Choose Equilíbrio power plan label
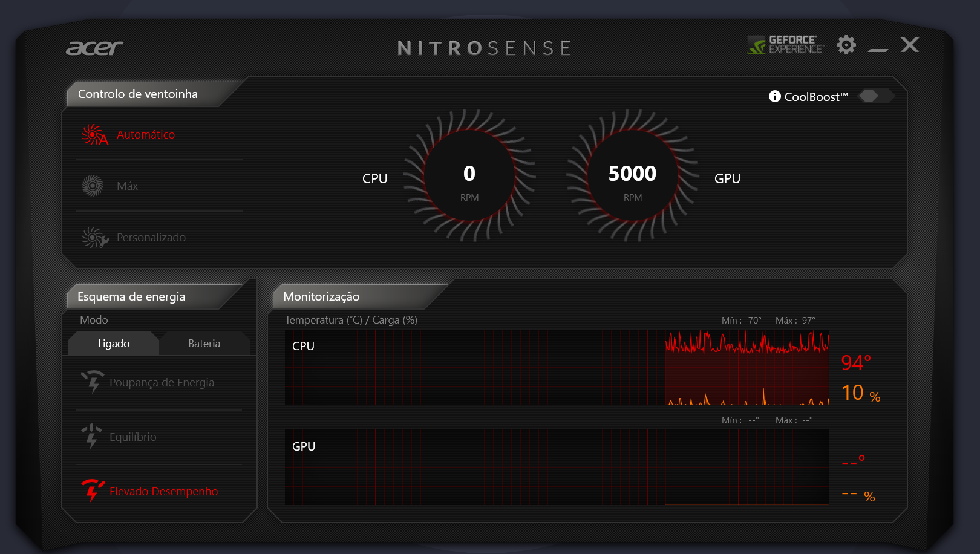The width and height of the screenshot is (980, 554). 133,437
